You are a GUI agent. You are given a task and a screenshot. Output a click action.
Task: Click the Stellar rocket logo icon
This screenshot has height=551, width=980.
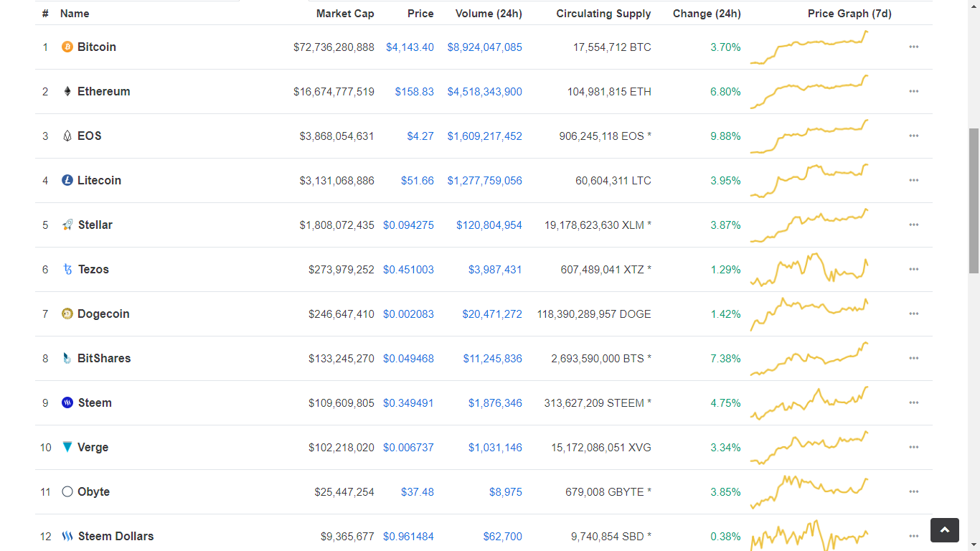tap(67, 225)
